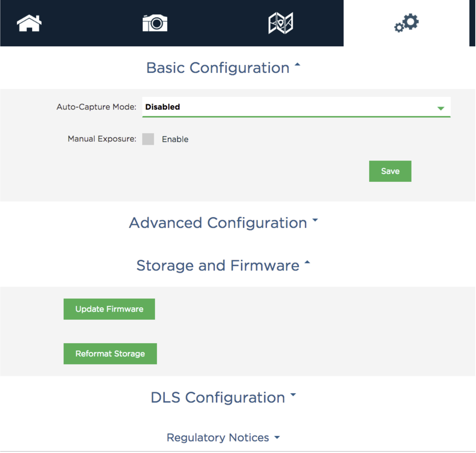Expand the Regulatory Notices section

(x=223, y=438)
